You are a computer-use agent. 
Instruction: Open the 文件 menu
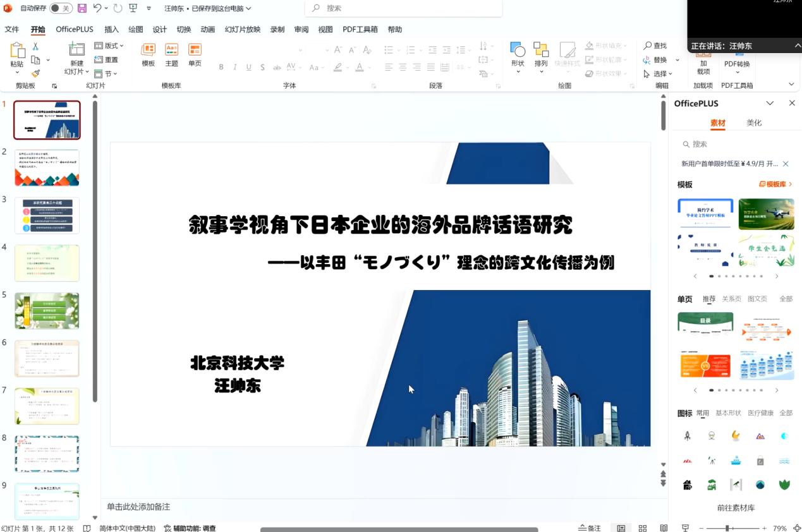coord(12,30)
